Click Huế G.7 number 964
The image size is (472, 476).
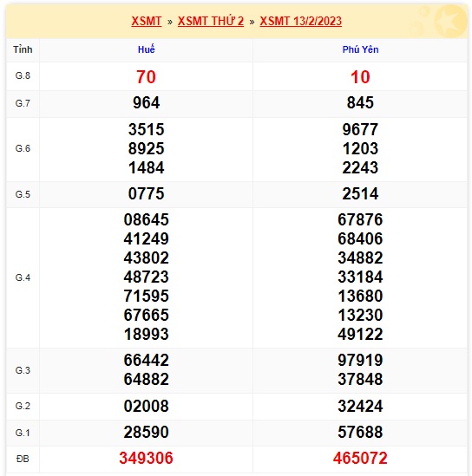(146, 103)
